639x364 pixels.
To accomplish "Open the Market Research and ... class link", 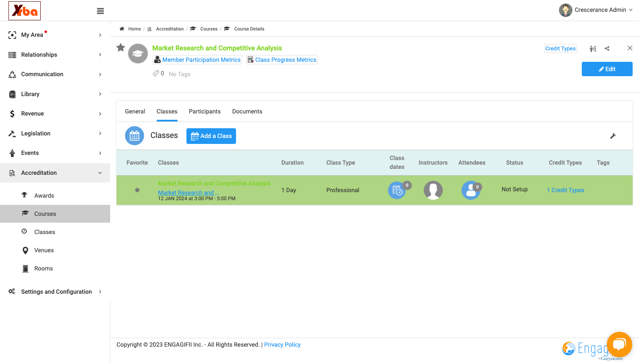I will pyautogui.click(x=189, y=193).
